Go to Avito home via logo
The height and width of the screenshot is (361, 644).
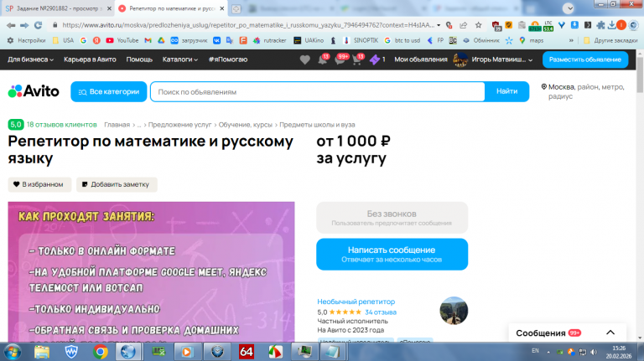(x=34, y=91)
